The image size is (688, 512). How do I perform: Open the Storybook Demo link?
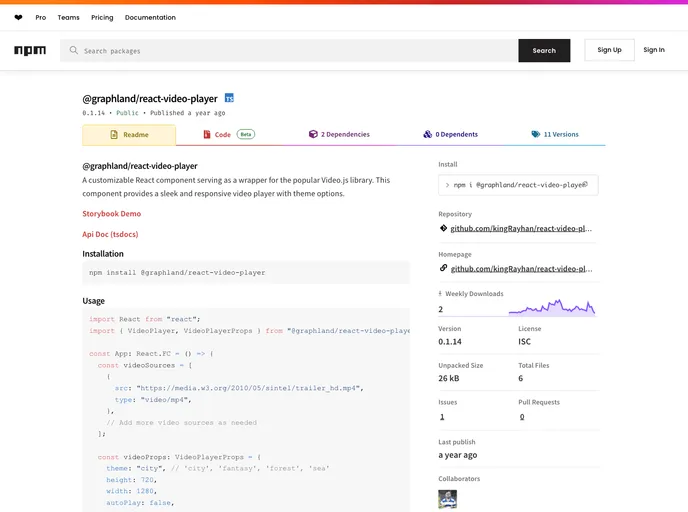pos(111,214)
